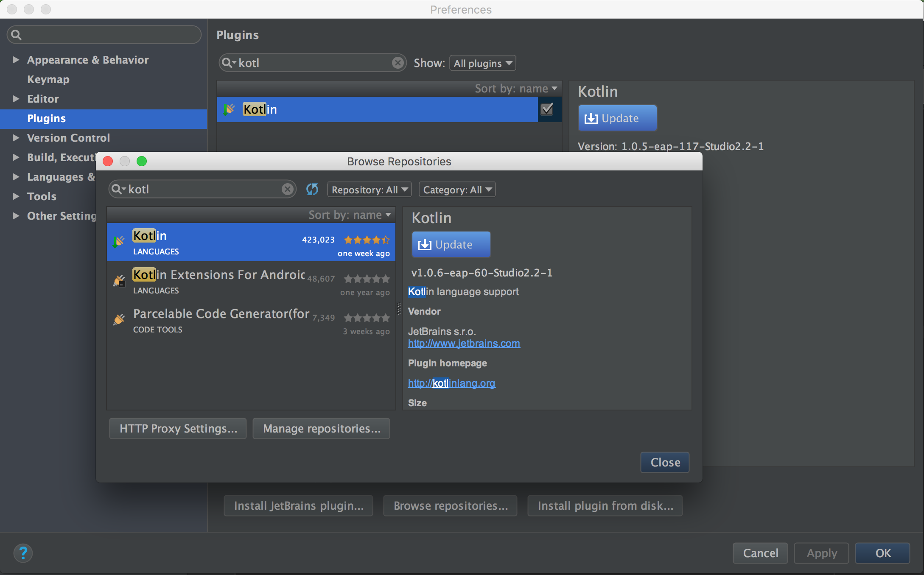Expand the Tools tree node

tap(16, 196)
